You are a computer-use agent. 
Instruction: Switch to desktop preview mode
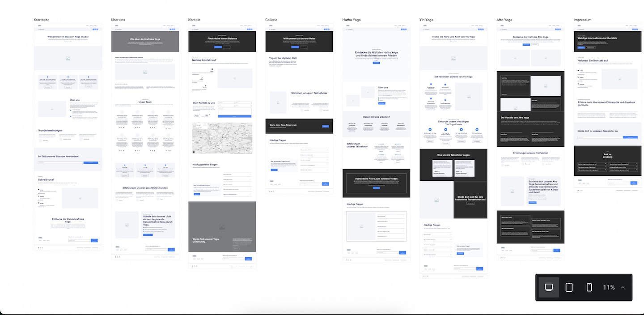coord(549,287)
